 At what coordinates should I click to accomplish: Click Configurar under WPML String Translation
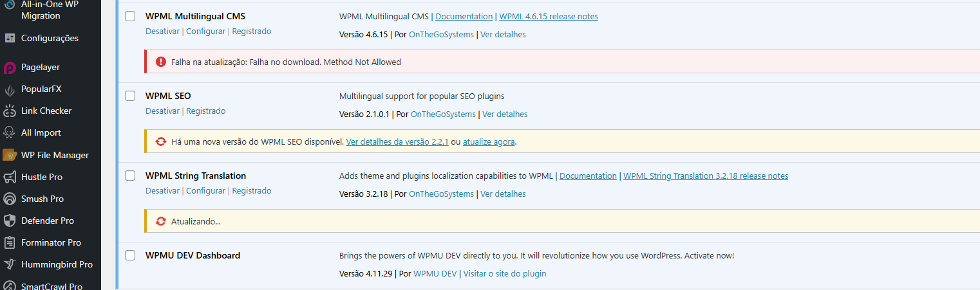pos(205,190)
